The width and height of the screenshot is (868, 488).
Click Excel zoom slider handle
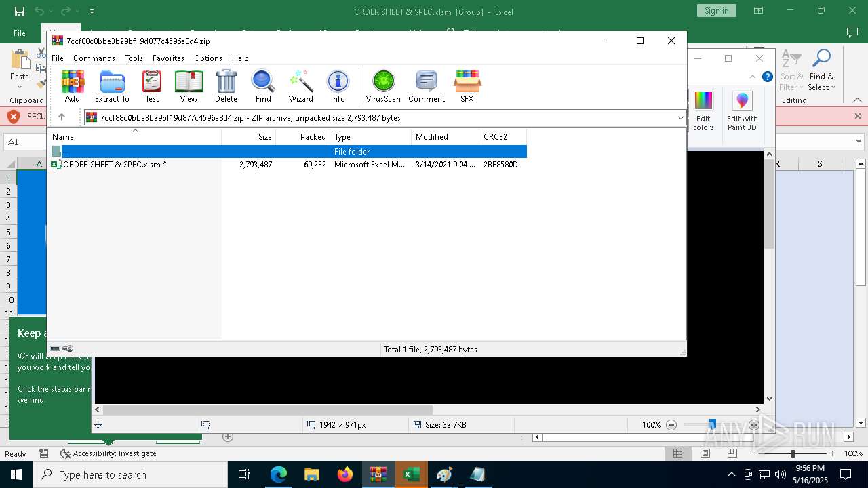click(x=792, y=453)
